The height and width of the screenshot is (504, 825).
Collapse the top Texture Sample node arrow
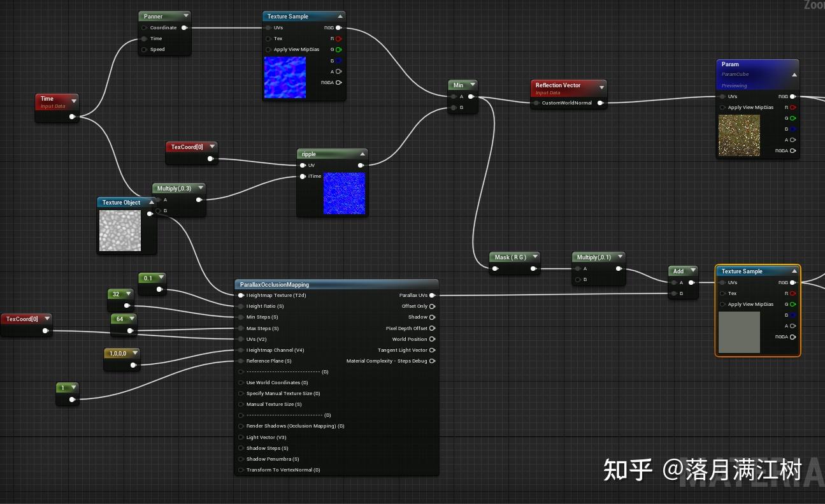[340, 17]
